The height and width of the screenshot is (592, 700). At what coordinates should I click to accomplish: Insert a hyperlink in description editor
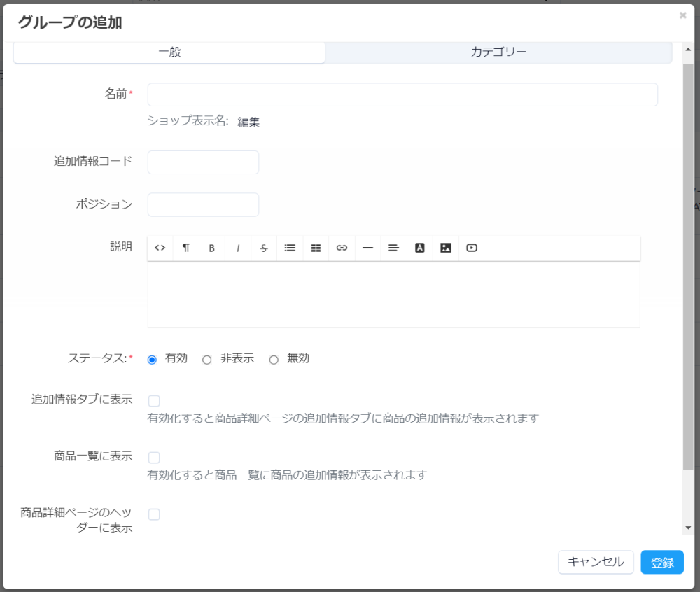coord(342,248)
